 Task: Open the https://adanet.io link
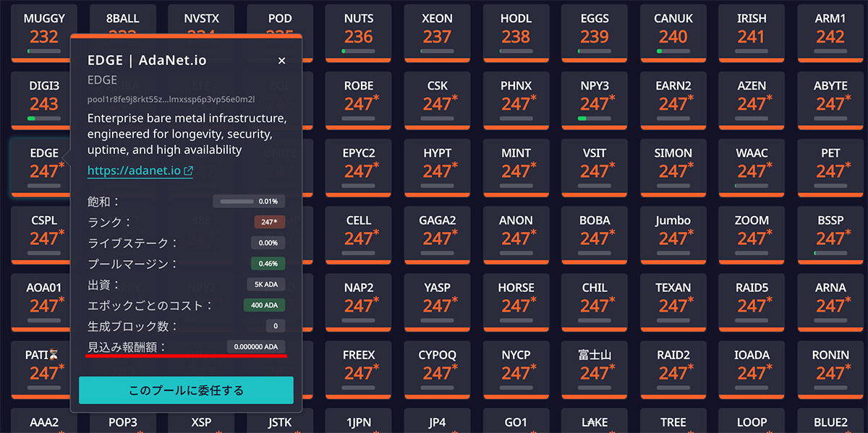coord(140,171)
